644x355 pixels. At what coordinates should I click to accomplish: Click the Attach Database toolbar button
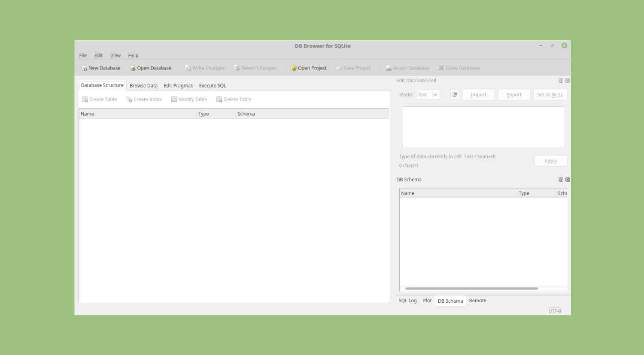(407, 68)
